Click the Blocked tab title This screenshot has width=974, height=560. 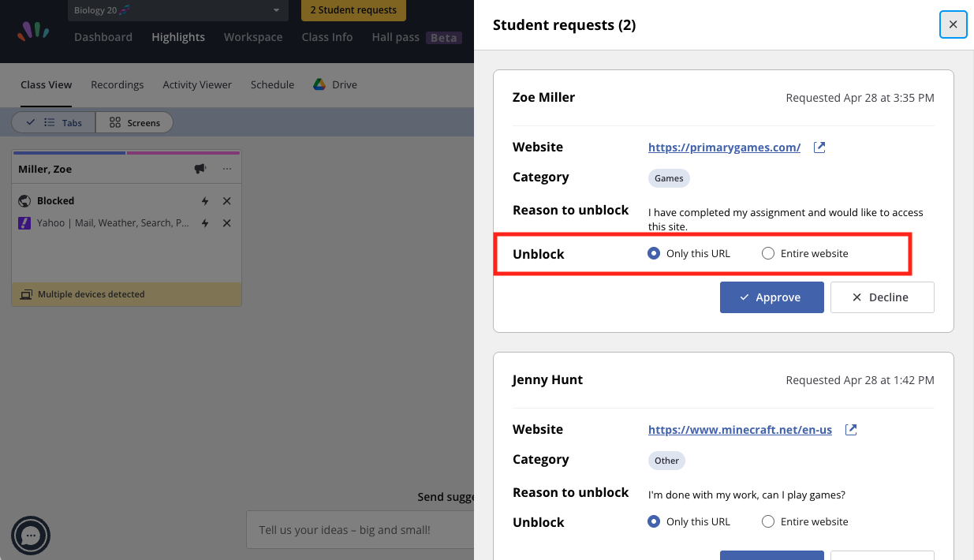pos(56,201)
